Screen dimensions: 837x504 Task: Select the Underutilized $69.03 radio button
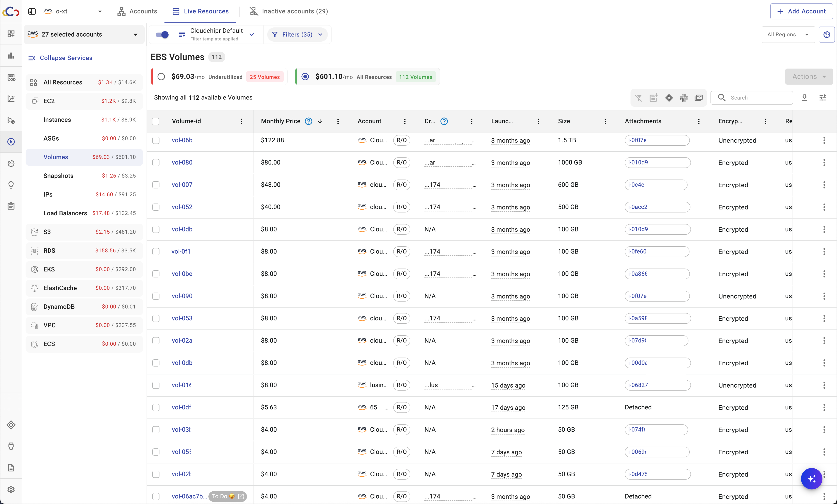pyautogui.click(x=161, y=77)
